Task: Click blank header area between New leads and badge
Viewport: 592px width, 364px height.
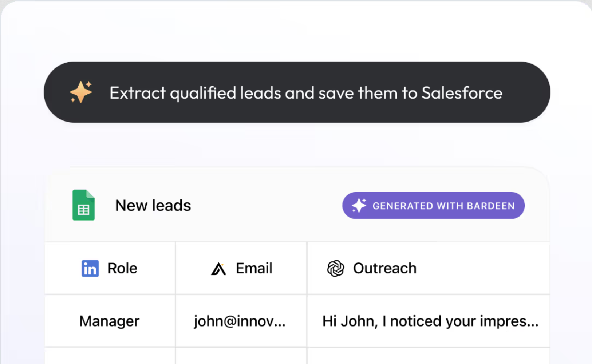Action: (266, 206)
